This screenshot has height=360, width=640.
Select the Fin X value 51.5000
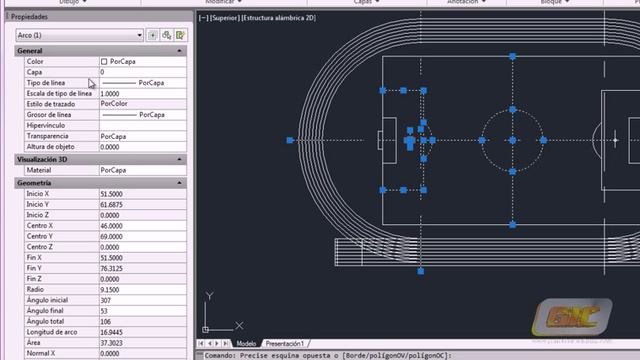click(142, 258)
